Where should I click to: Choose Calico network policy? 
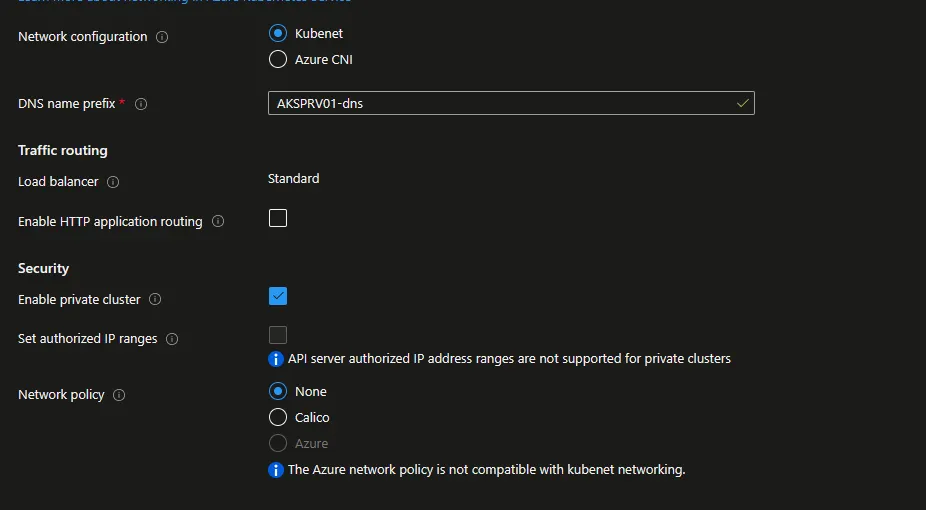coord(278,417)
